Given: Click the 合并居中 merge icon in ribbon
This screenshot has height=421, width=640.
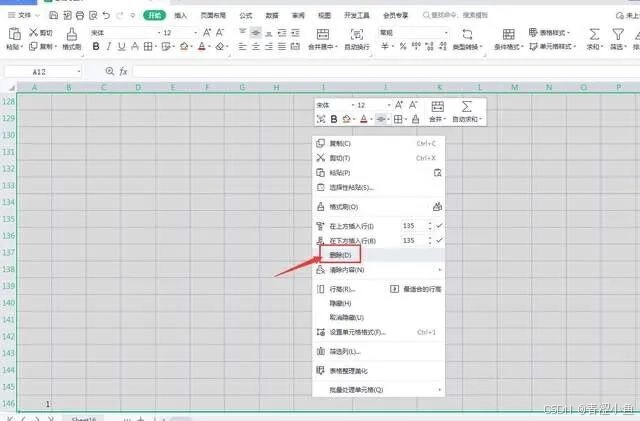Looking at the screenshot, I should pos(322,34).
